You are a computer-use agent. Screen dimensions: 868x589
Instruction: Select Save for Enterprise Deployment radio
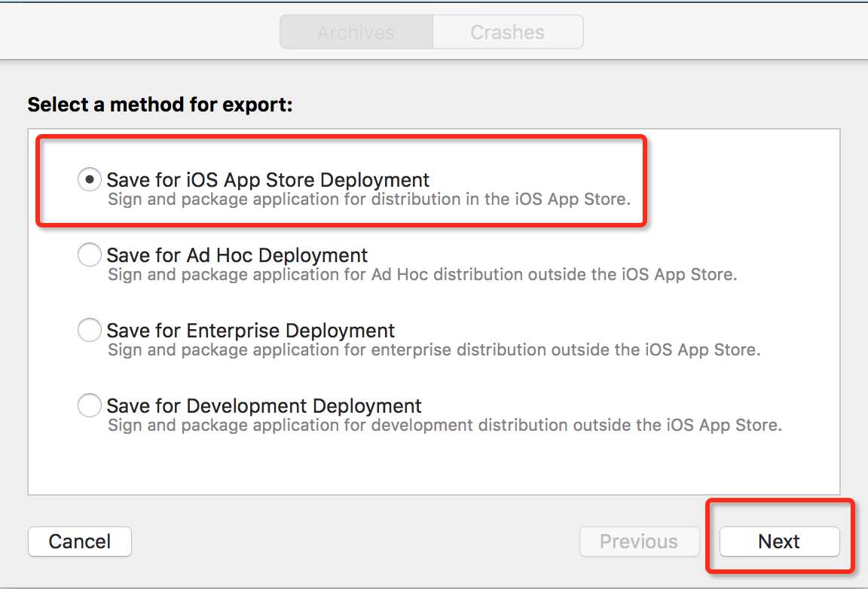pyautogui.click(x=89, y=331)
